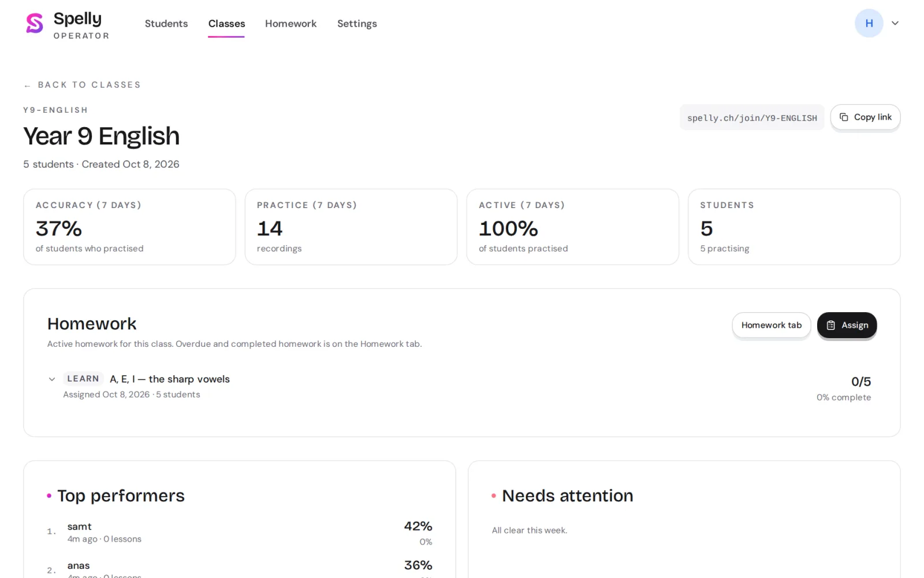Click the back arrow to classes
This screenshot has width=924, height=578.
pos(27,86)
